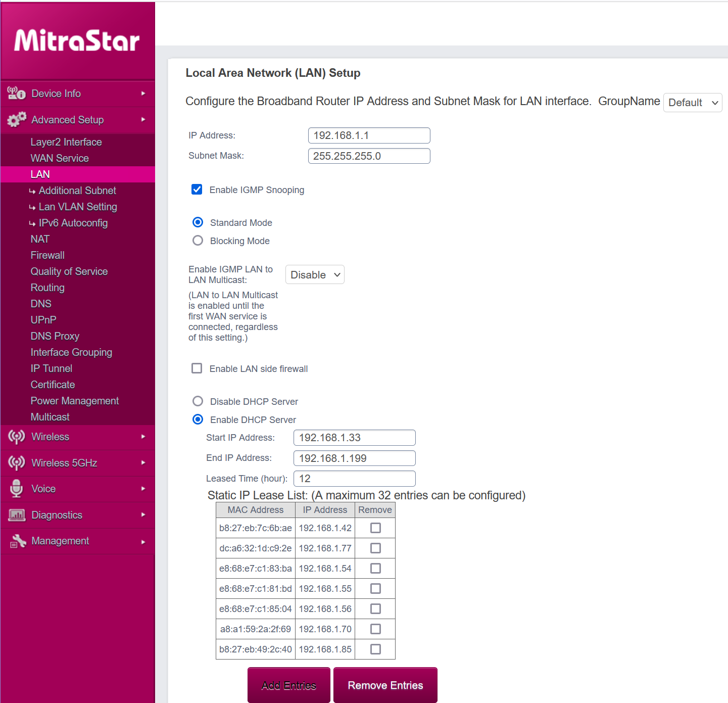This screenshot has height=703, width=728.
Task: Click MAC address dc:a6:32:1d:c9:2e cell
Action: [256, 548]
